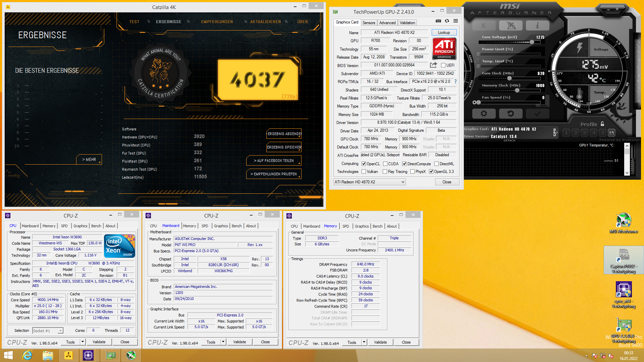
Task: Toggle DirectCompute checkbox in GPU-Z
Action: (x=405, y=164)
